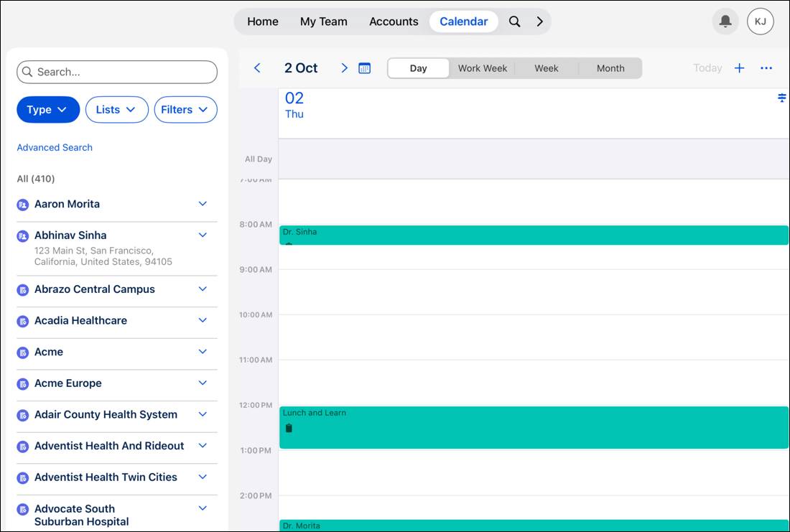
Task: Expand Adventist Health Twin Cities chevron
Action: tap(203, 477)
